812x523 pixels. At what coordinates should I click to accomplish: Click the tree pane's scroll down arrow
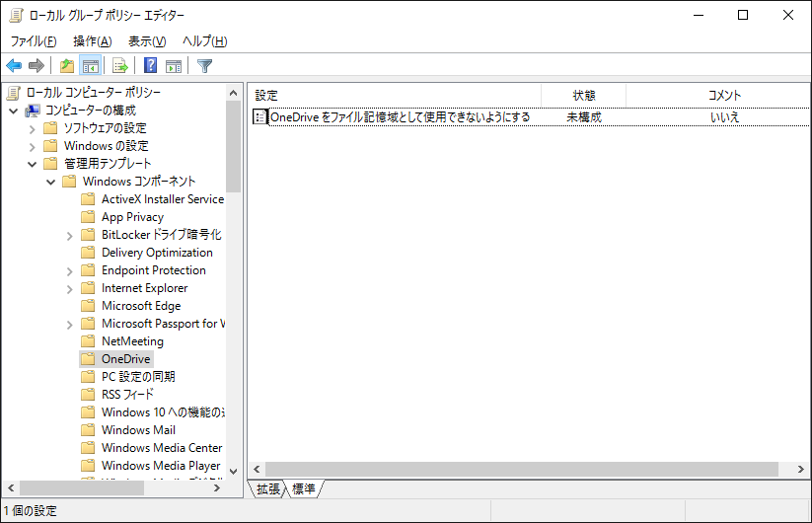pos(234,472)
